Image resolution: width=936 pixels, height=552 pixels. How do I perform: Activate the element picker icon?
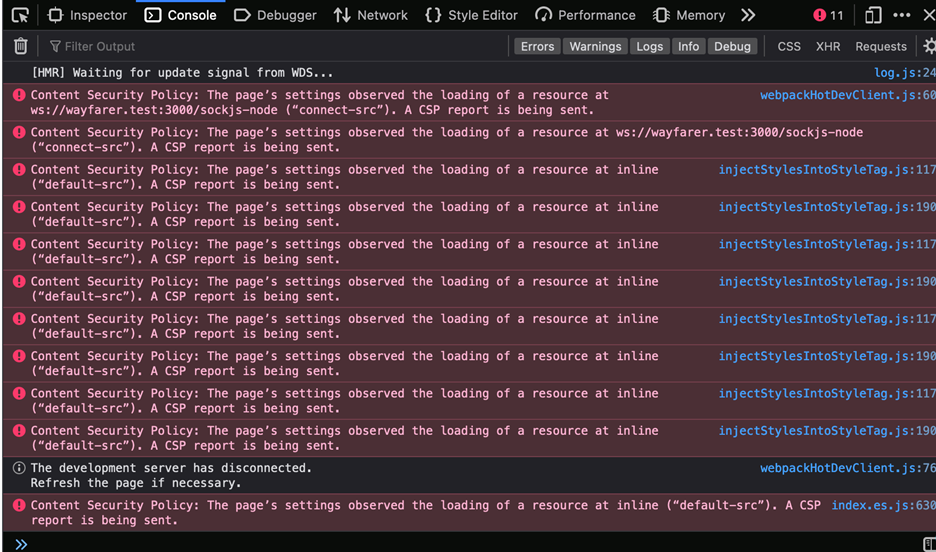coord(20,15)
